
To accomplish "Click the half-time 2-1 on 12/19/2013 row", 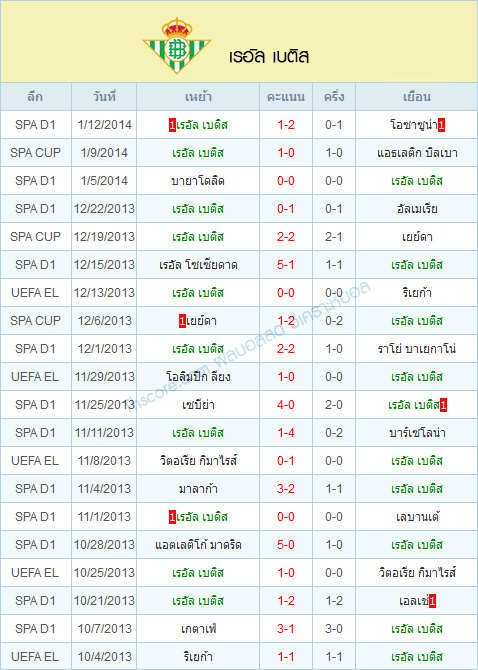I will point(334,237).
